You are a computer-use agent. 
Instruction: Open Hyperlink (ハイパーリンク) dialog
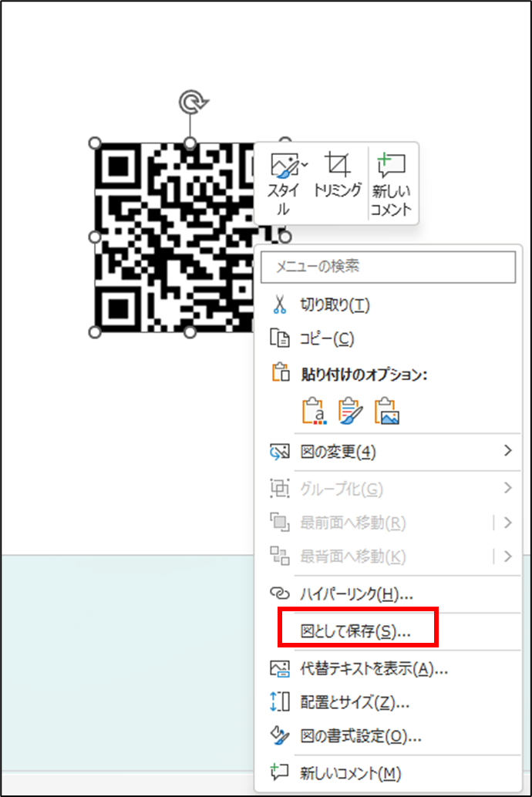356,594
